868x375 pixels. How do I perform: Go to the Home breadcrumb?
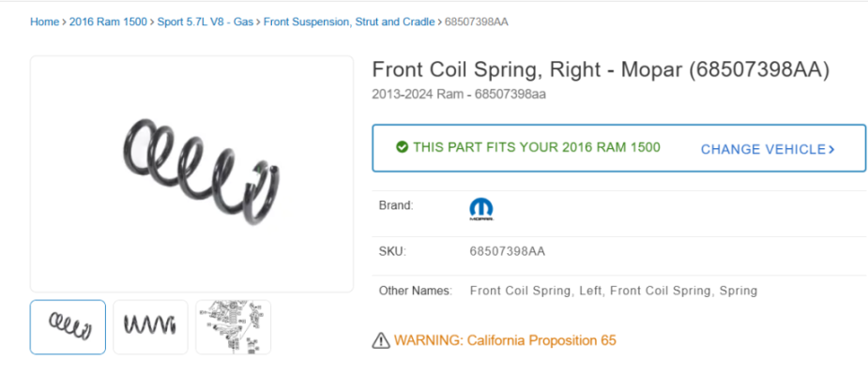point(44,22)
